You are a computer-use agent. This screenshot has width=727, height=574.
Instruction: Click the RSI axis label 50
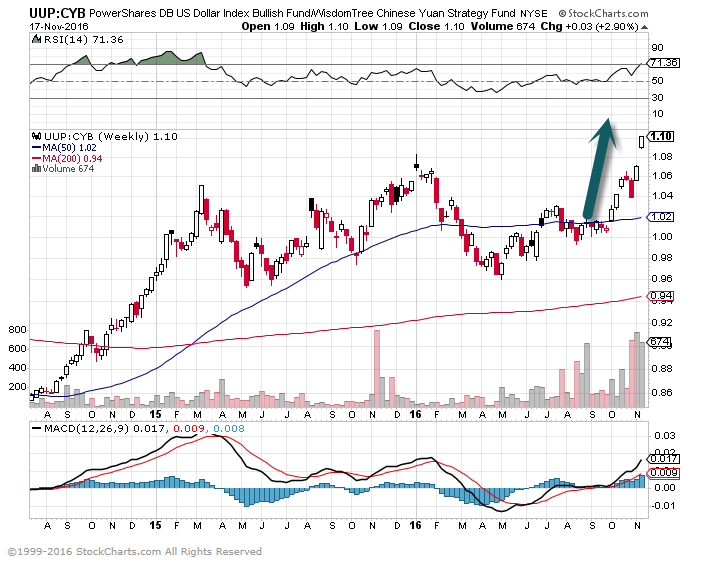point(657,81)
